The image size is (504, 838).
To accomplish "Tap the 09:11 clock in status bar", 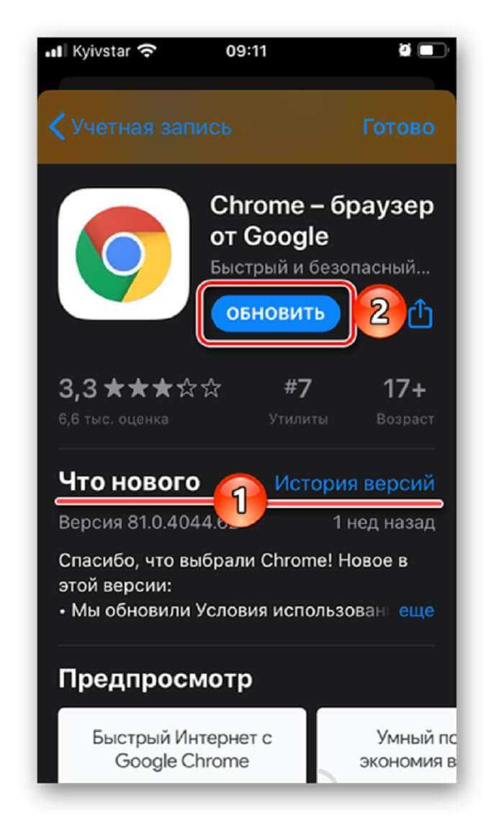I will coord(246,51).
